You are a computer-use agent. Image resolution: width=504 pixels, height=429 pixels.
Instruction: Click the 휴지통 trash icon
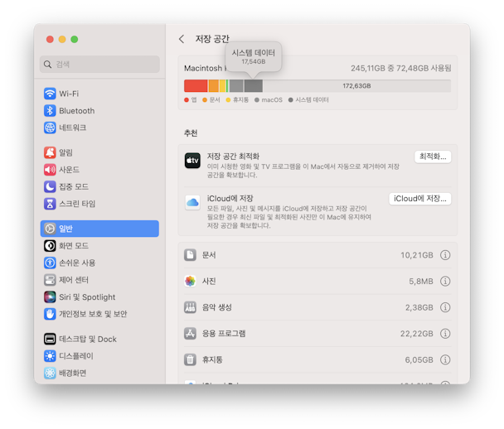click(x=190, y=359)
